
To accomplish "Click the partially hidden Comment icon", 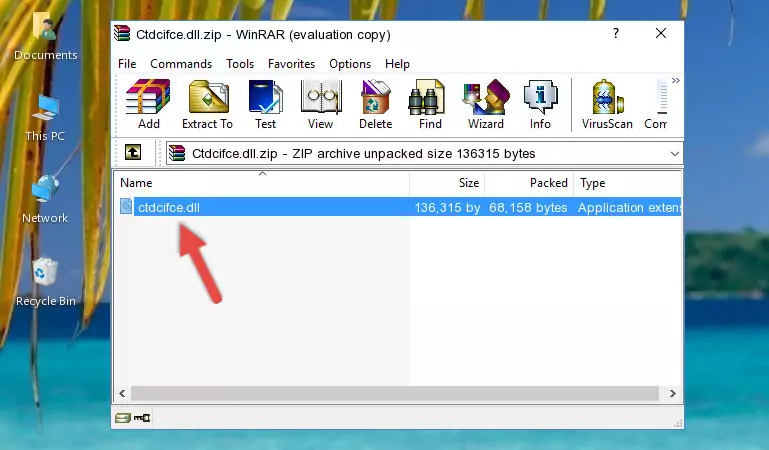I will click(656, 104).
